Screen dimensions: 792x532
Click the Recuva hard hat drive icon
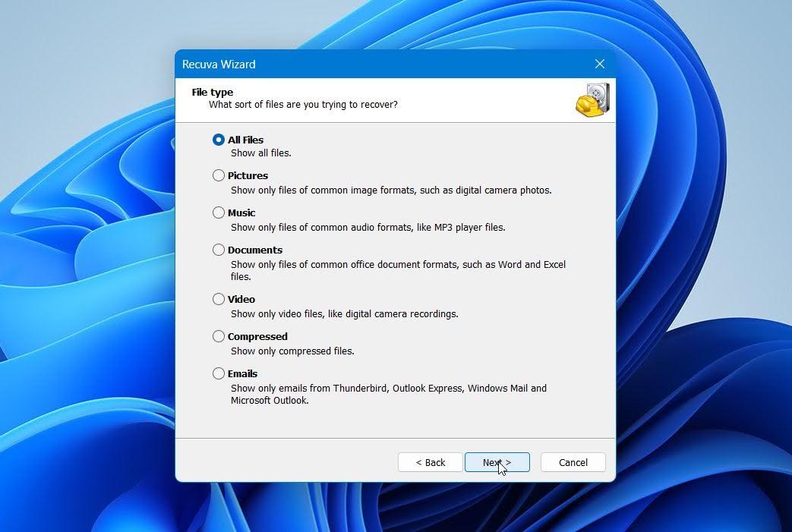pos(592,100)
